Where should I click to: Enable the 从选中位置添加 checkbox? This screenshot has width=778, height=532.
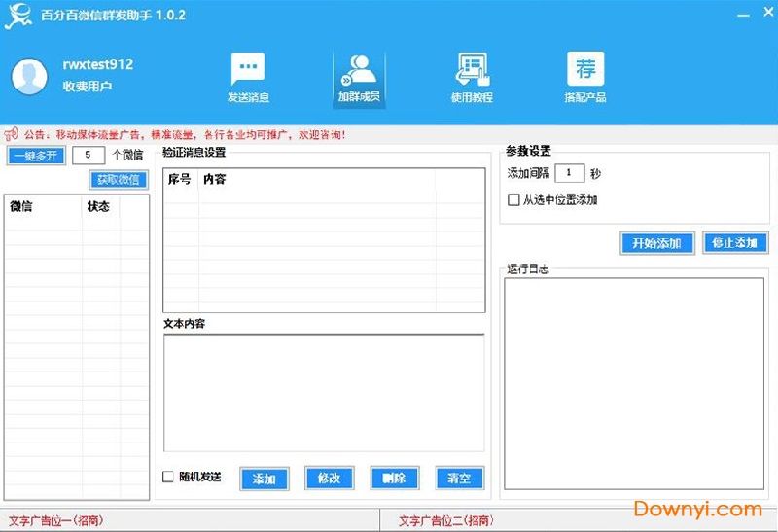[513, 199]
